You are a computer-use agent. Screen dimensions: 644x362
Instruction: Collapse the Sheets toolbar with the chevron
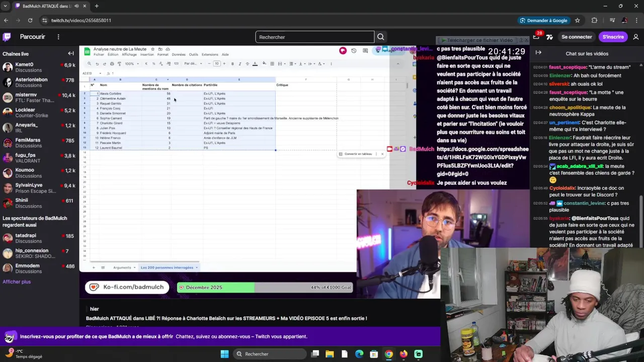click(397, 64)
